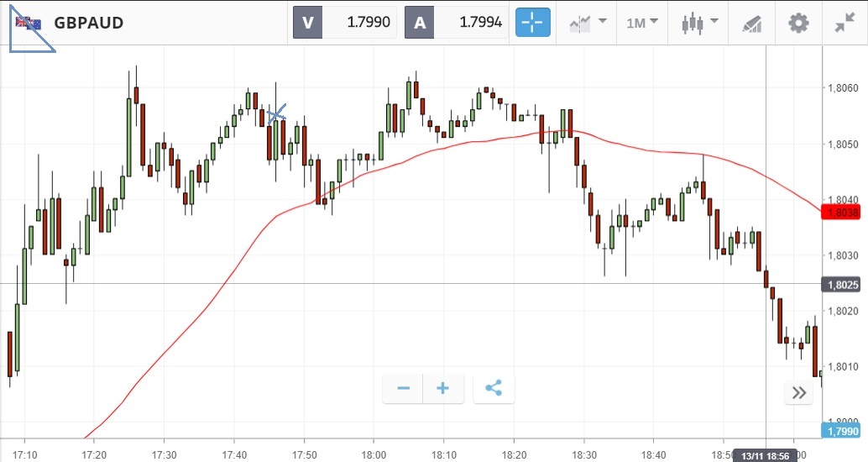This screenshot has width=868, height=462.
Task: Click the 1,8025 crosshair price label
Action: (842, 285)
